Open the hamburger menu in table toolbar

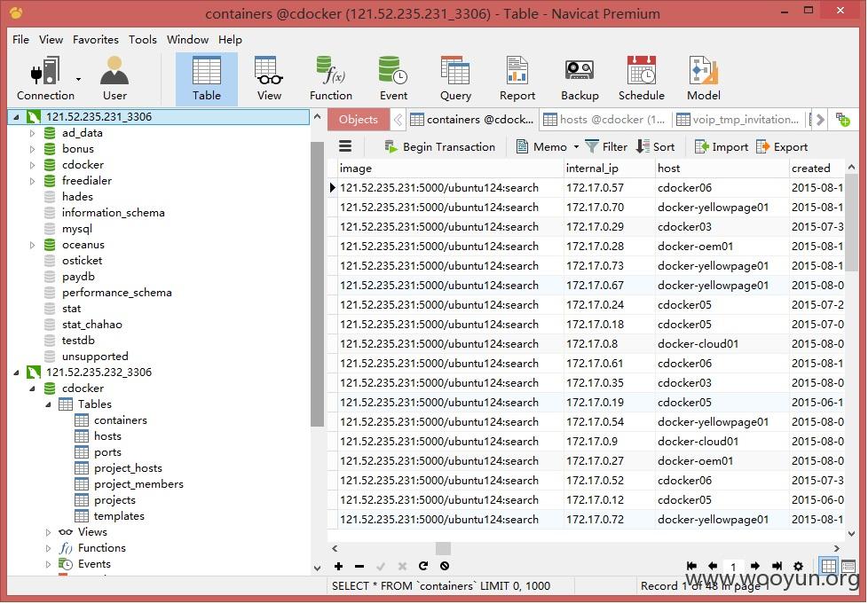point(345,146)
